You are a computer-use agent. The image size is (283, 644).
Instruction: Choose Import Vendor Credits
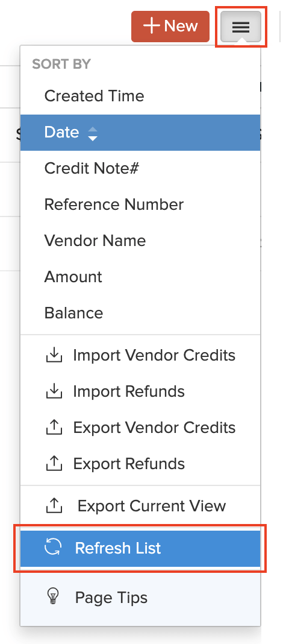click(140, 356)
